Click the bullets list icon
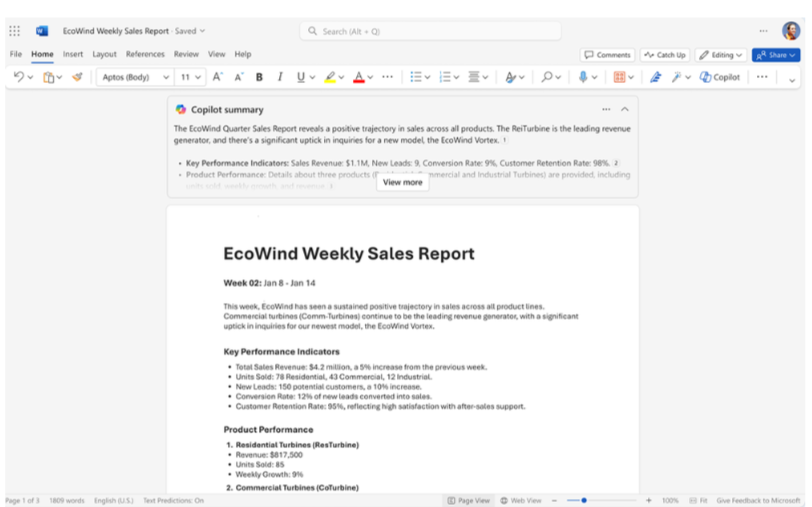The width and height of the screenshot is (812, 507). (x=416, y=77)
